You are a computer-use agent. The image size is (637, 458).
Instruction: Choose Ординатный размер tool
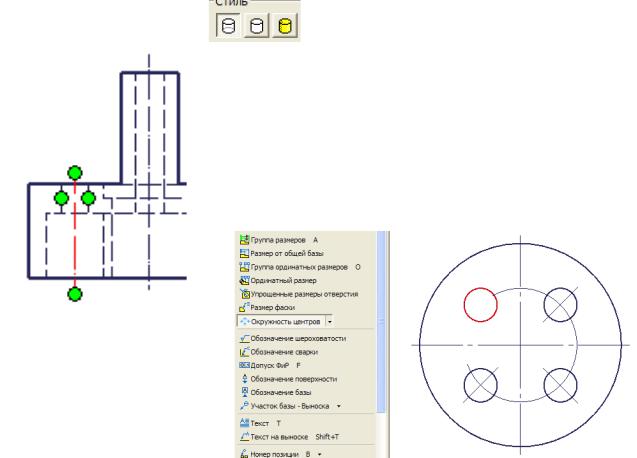[x=278, y=280]
